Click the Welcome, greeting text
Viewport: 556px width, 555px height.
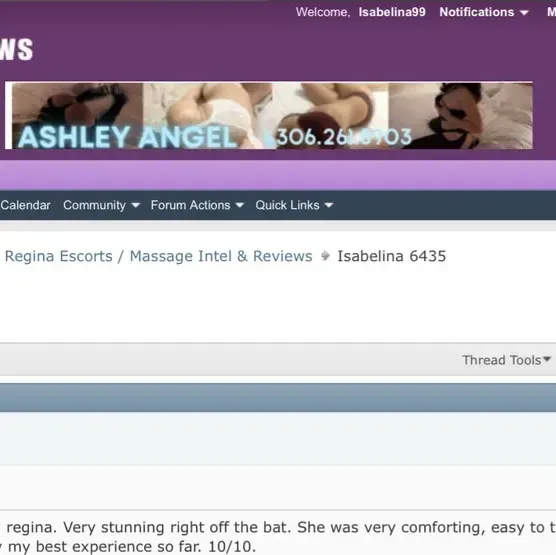pos(323,12)
